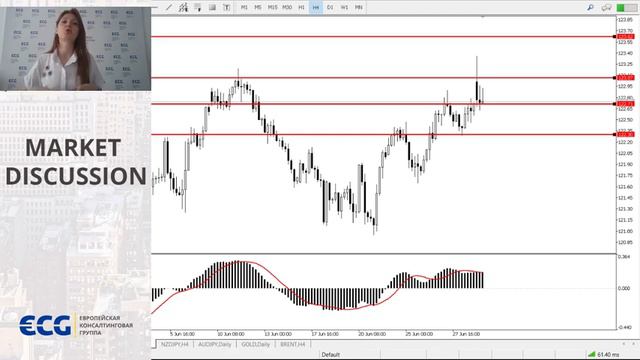Click the 10 Jun 08:00 time axis label
Image resolution: width=640 pixels, height=360 pixels.
pyautogui.click(x=231, y=334)
